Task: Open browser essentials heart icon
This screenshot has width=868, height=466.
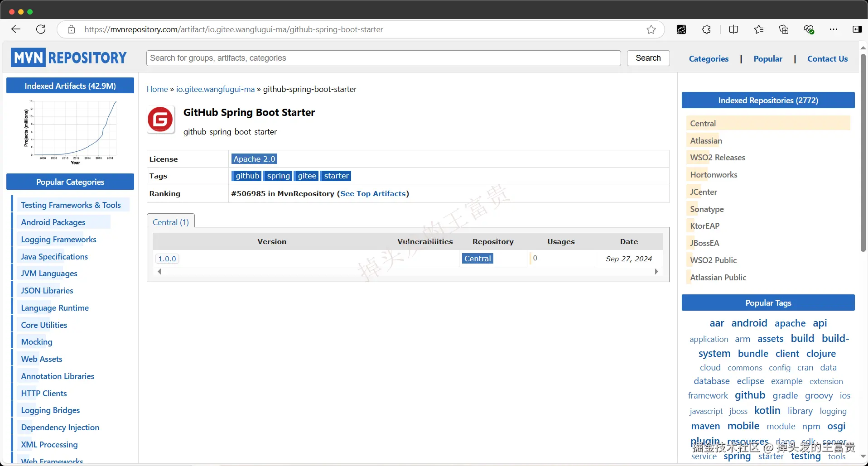Action: click(x=809, y=29)
